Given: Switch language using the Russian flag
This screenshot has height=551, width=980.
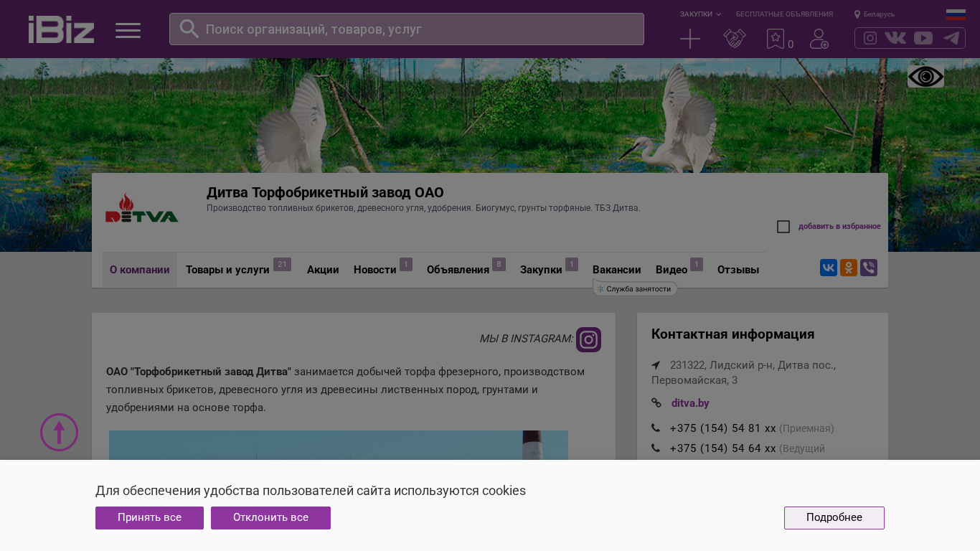Looking at the screenshot, I should point(956,14).
